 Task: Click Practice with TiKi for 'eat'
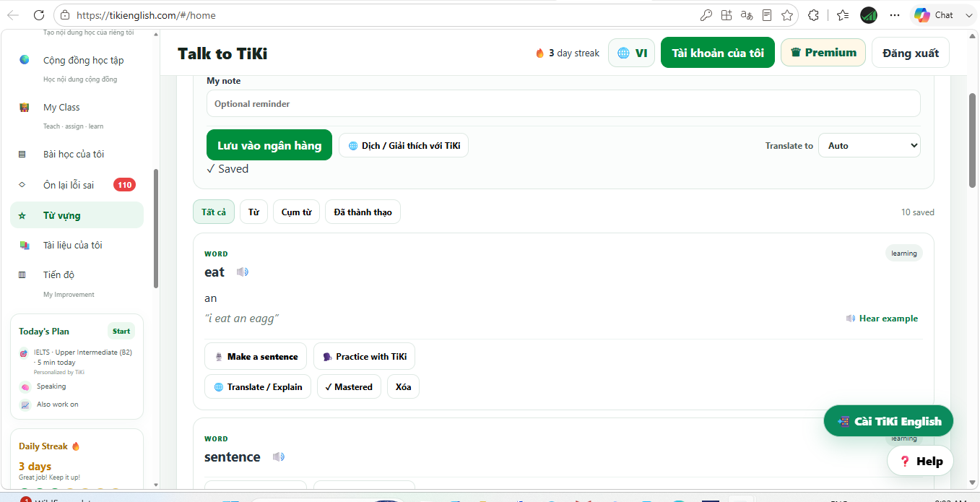[364, 356]
